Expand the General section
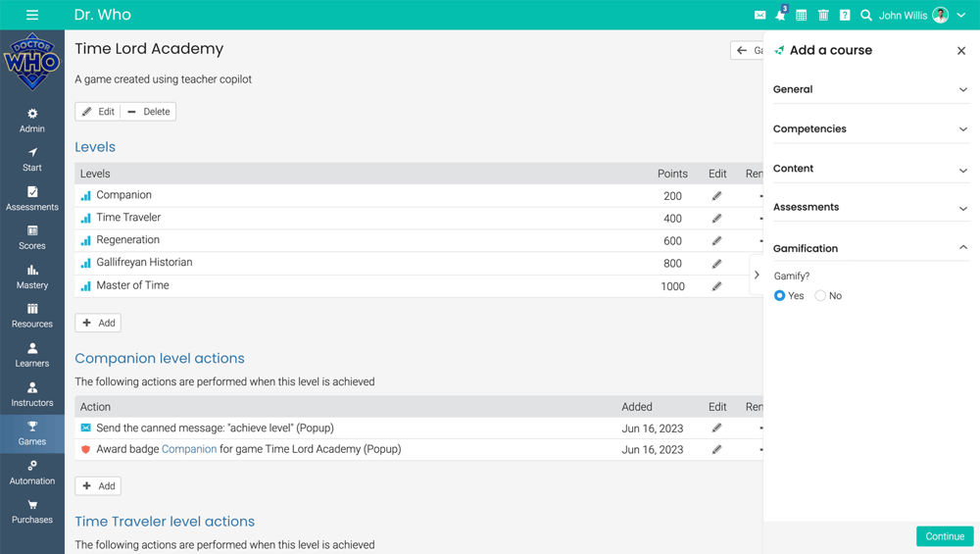The height and width of the screenshot is (554, 980). pos(870,89)
